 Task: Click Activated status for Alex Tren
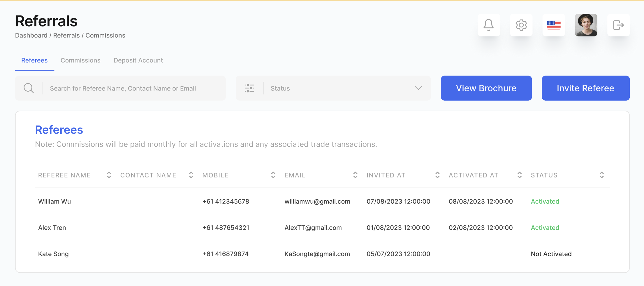(x=545, y=228)
